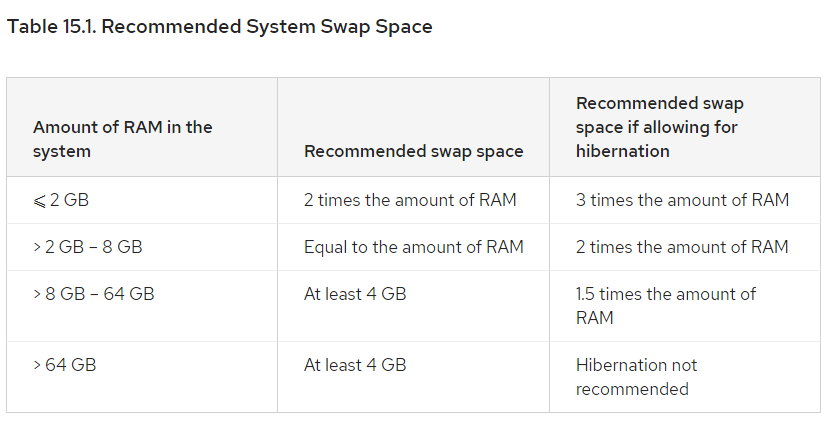This screenshot has height=424, width=831.
Task: Click the 'Table 15.1.' caption label
Action: [x=51, y=27]
